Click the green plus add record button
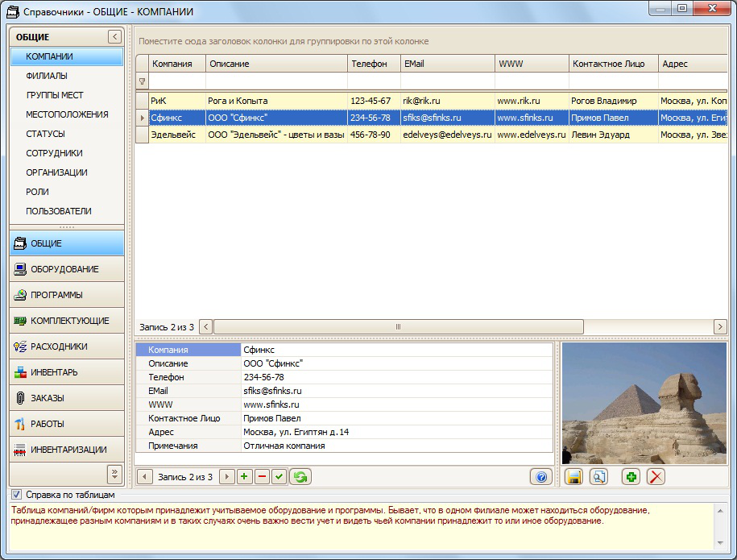737x560 pixels. click(244, 477)
